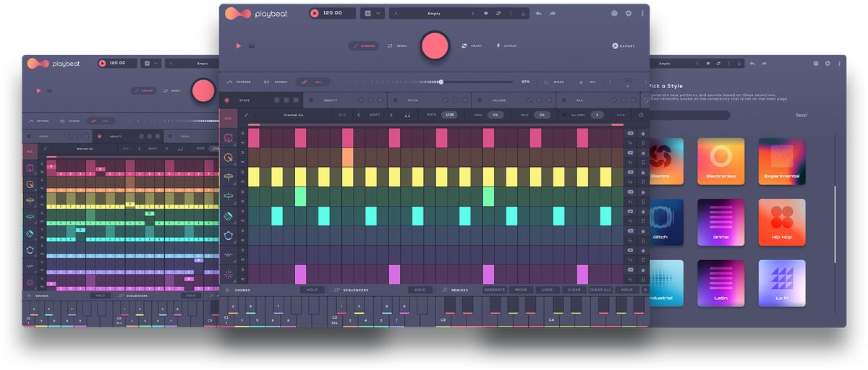Open settings gear in center window
This screenshot has height=370, width=868.
(x=628, y=13)
